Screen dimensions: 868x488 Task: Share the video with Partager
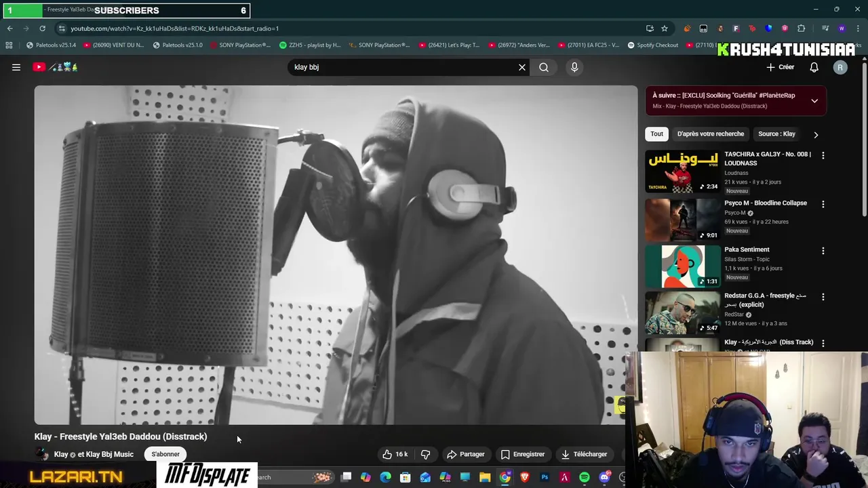coord(465,454)
